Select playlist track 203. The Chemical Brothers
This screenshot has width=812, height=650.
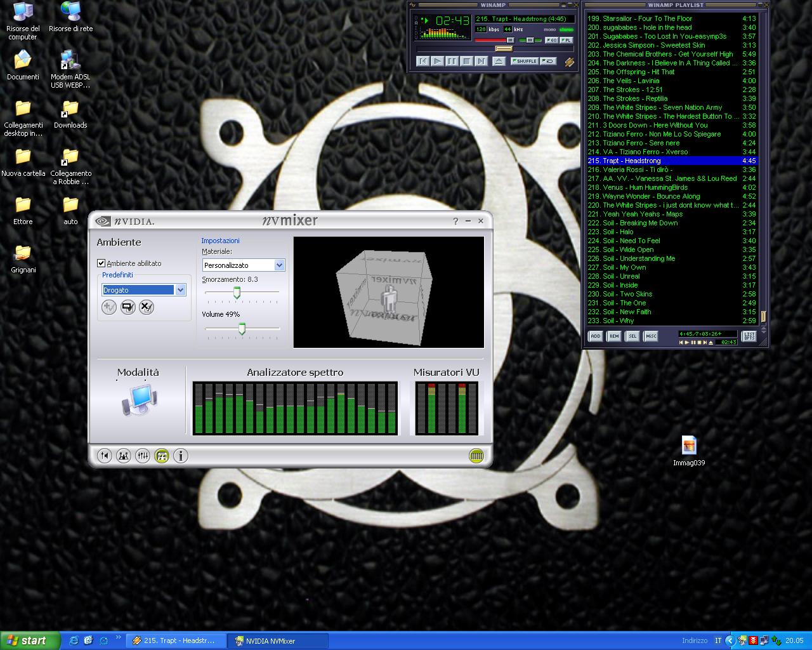[x=671, y=54]
